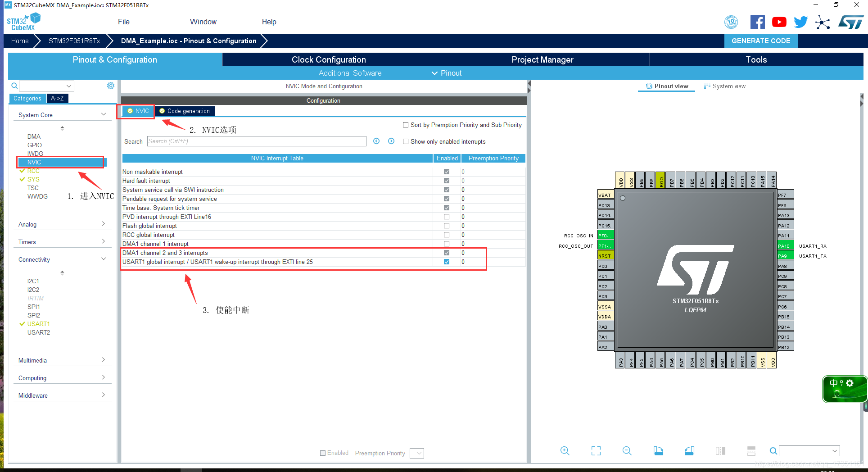Click the GENERATE CODE button
Image resolution: width=868 pixels, height=472 pixels.
(x=761, y=41)
